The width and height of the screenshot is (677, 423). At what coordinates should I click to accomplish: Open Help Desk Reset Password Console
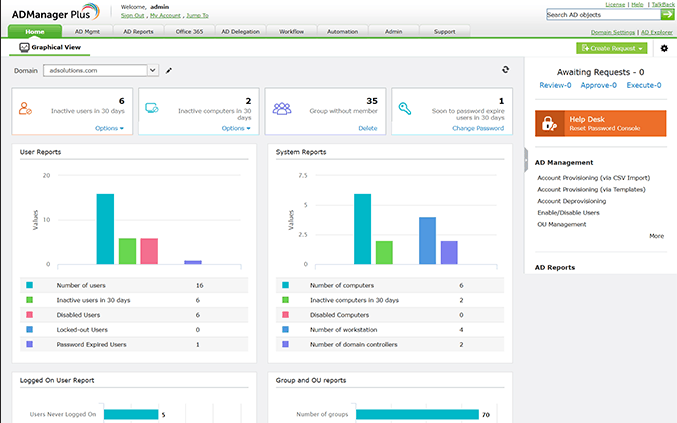(601, 123)
